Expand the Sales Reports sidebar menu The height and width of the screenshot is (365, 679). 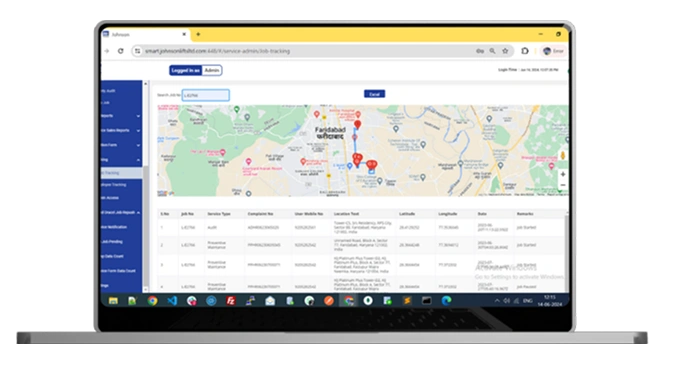[x=121, y=130]
